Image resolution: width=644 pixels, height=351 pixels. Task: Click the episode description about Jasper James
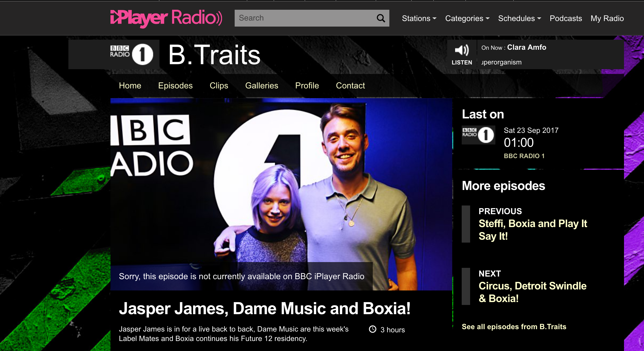pyautogui.click(x=234, y=334)
